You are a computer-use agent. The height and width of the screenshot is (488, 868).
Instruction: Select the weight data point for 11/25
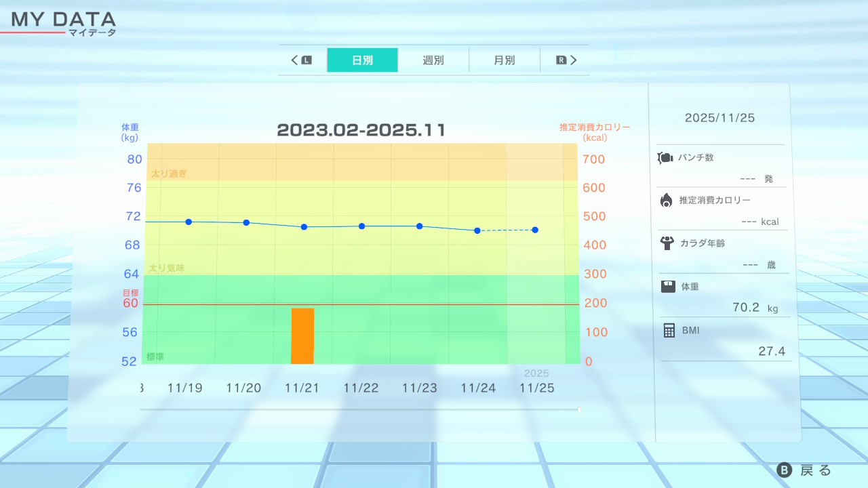tap(535, 230)
